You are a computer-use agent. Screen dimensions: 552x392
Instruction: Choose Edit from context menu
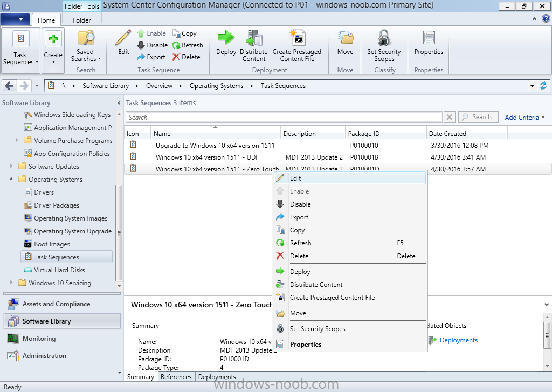point(350,178)
